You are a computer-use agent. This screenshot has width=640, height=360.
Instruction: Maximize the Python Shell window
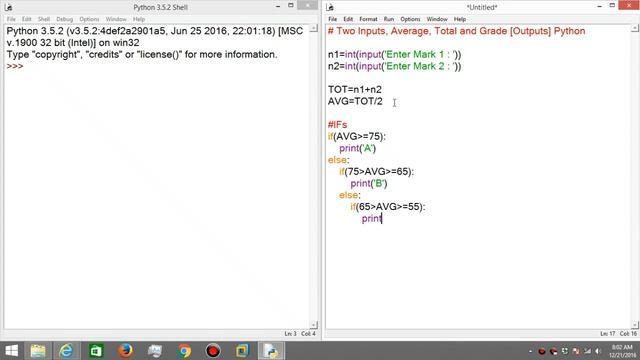coord(291,6)
